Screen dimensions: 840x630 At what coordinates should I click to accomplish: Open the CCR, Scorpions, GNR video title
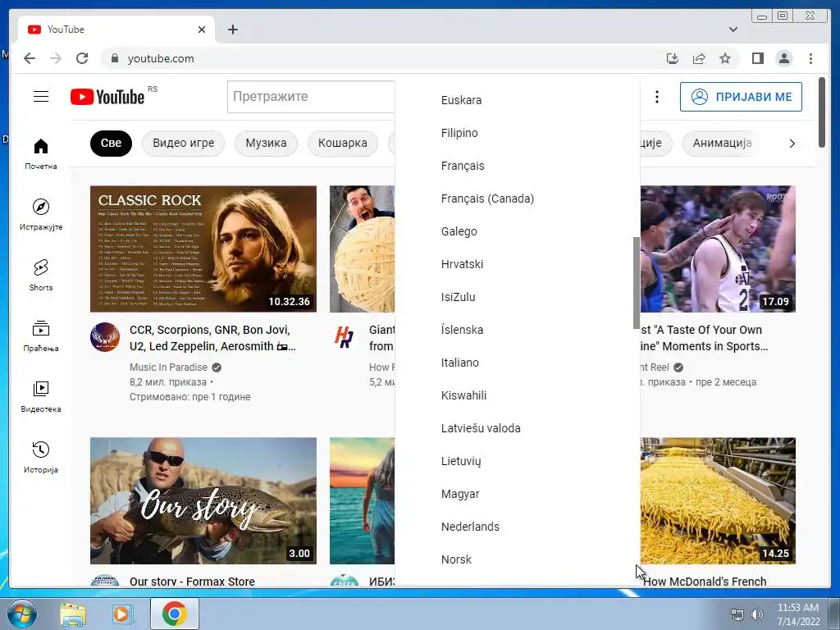point(212,338)
